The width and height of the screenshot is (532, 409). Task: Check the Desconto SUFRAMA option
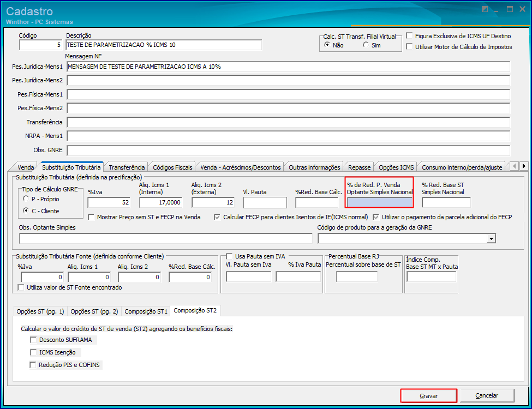33,340
